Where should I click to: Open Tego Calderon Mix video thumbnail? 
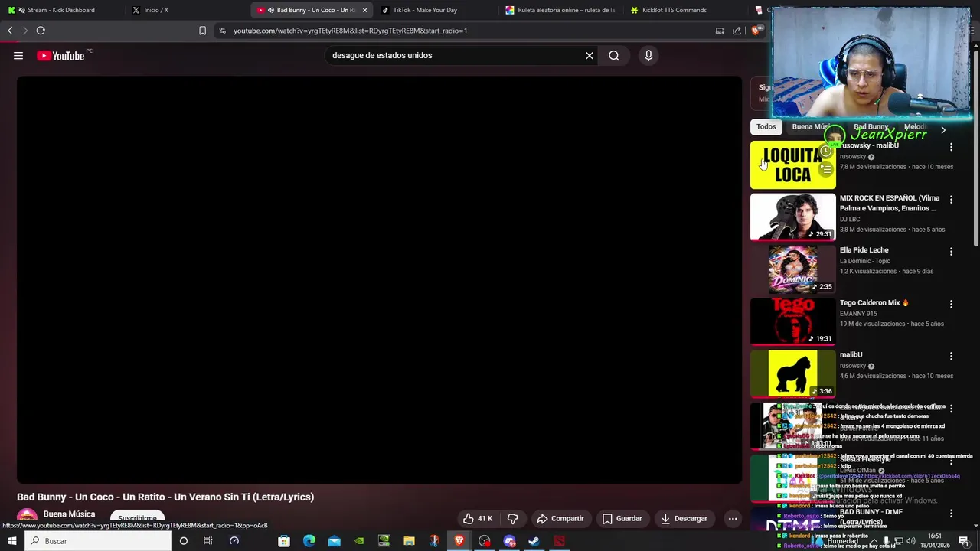[793, 321]
